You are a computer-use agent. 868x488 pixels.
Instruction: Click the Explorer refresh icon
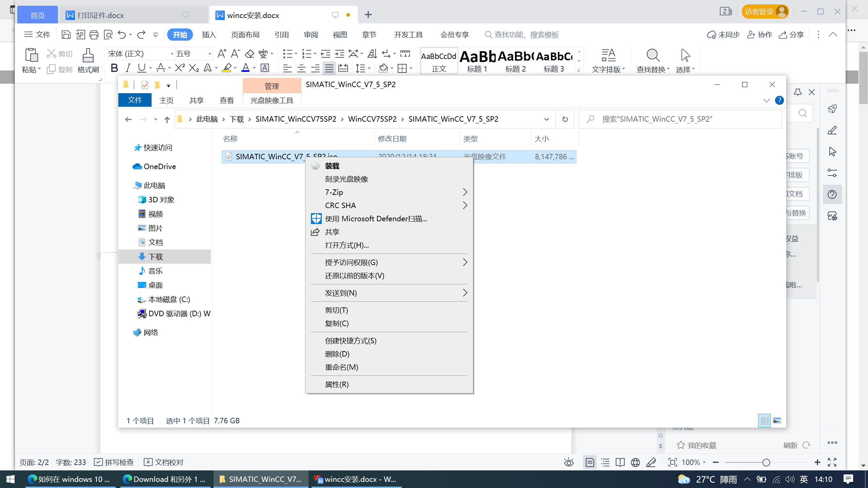tap(565, 119)
